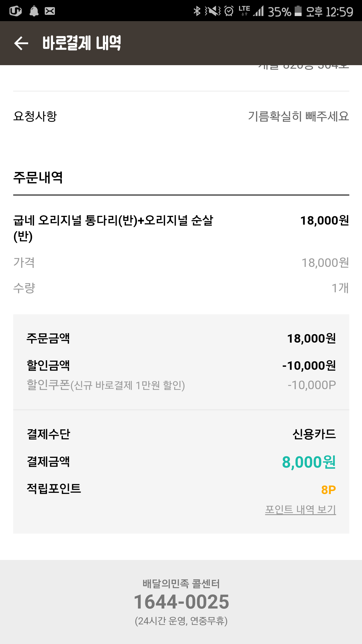
Task: Tap the notification bell icon
Action: click(34, 11)
